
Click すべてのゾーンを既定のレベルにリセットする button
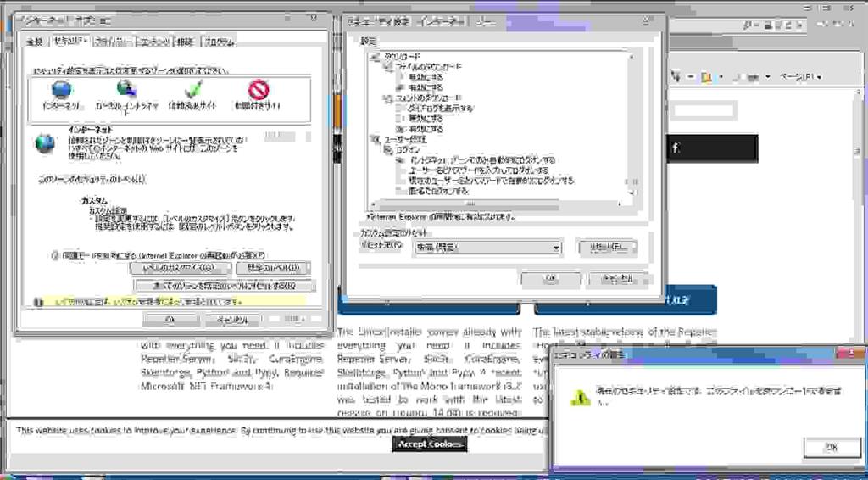(225, 287)
